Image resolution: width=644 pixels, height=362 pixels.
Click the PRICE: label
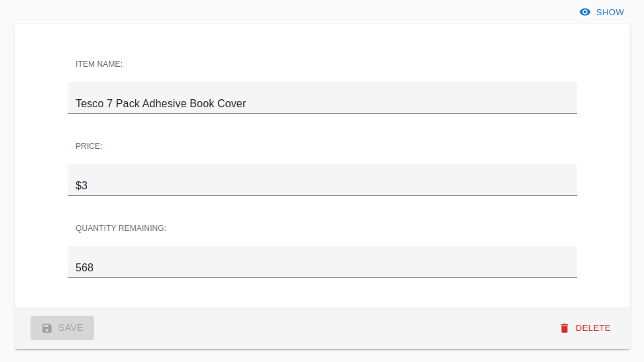pyautogui.click(x=89, y=146)
